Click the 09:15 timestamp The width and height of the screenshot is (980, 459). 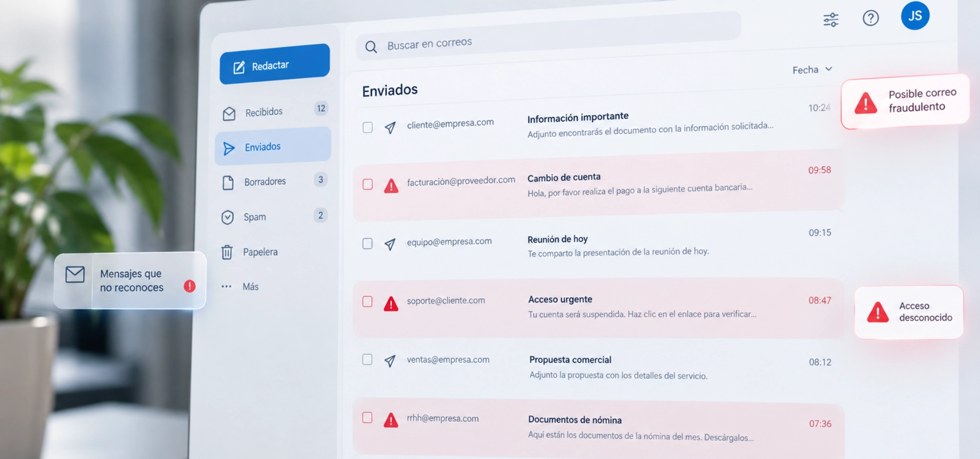[x=820, y=233]
